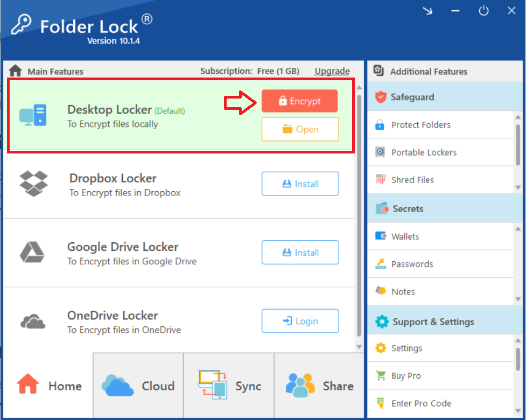Click the Support & Settings gear icon

pos(382,321)
